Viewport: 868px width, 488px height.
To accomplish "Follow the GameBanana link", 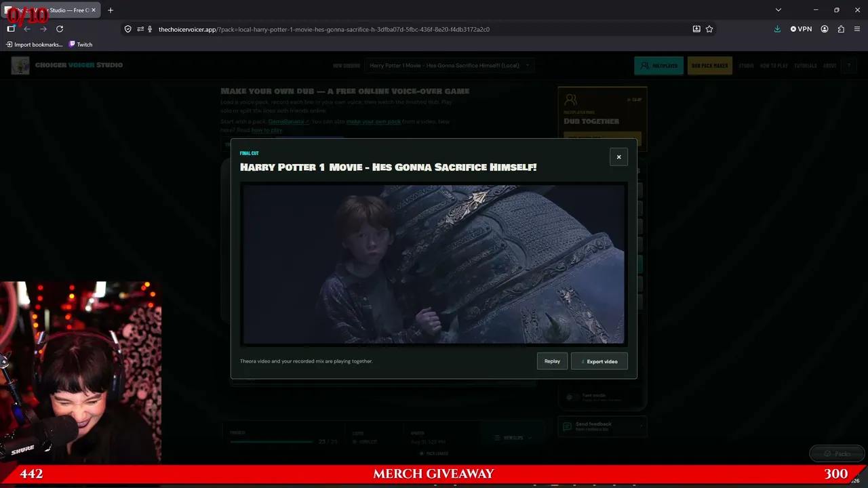I will [288, 122].
